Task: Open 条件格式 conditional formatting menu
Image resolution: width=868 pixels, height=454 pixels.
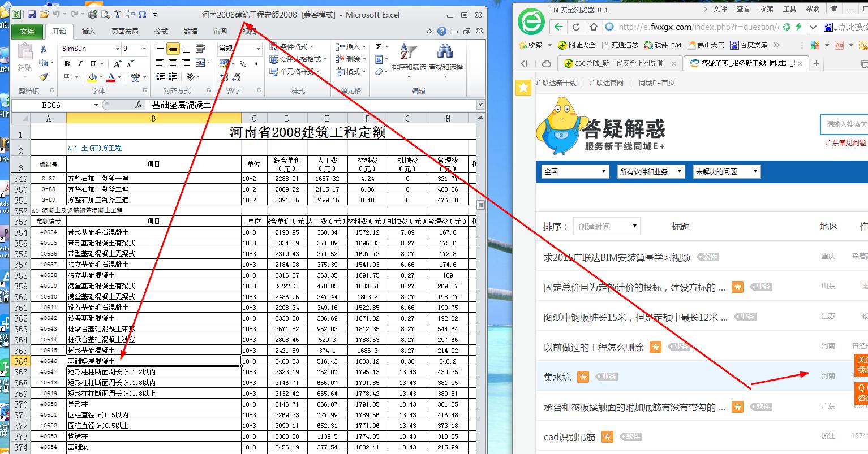Action: point(292,46)
